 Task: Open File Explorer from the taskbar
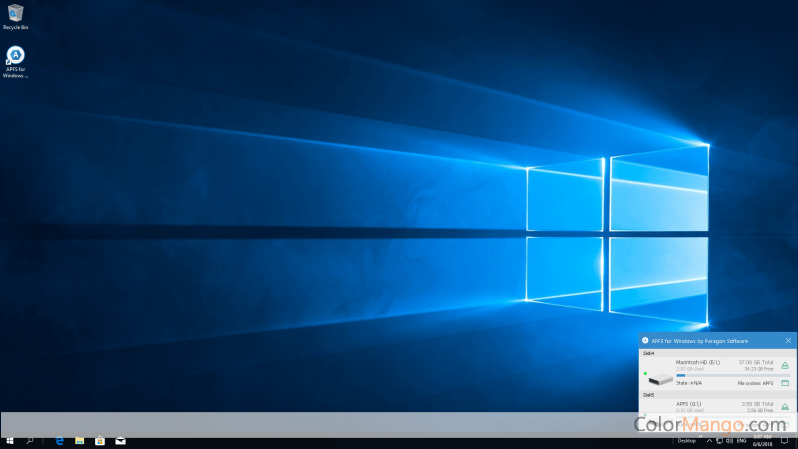point(80,440)
